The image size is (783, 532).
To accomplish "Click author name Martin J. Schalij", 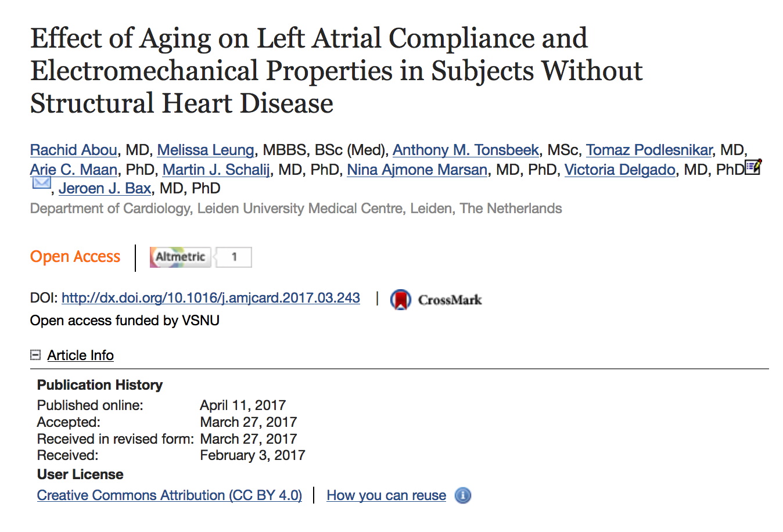I will tap(216, 170).
